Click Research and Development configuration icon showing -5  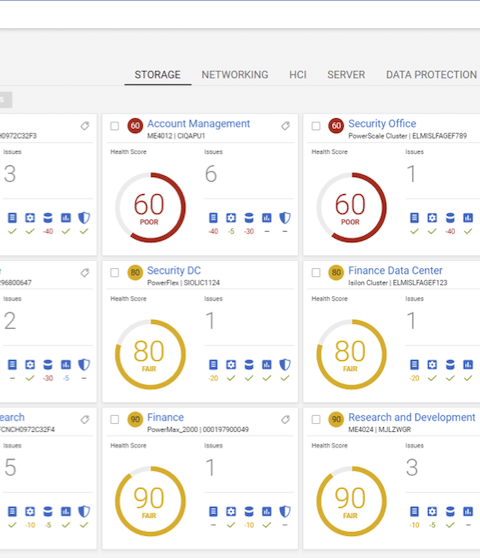[x=432, y=511]
